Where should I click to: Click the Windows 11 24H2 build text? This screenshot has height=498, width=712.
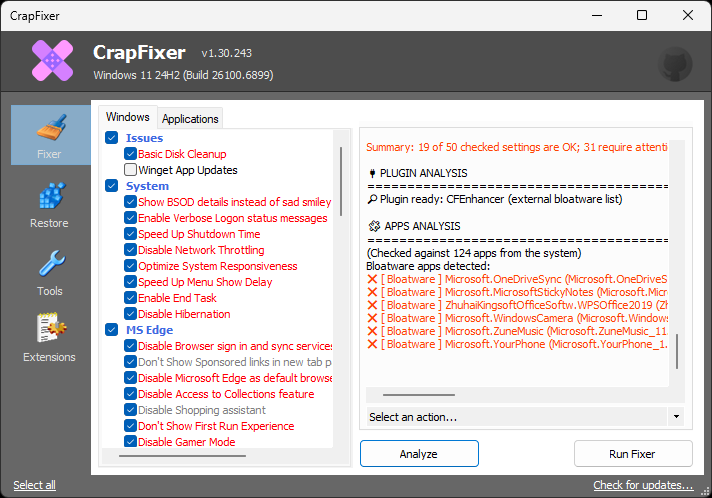[x=183, y=75]
